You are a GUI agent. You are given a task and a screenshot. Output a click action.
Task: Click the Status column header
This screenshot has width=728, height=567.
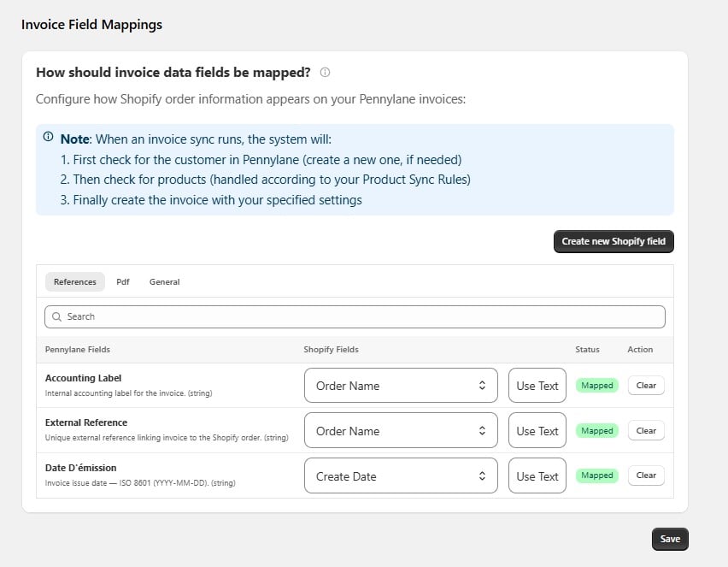(587, 350)
